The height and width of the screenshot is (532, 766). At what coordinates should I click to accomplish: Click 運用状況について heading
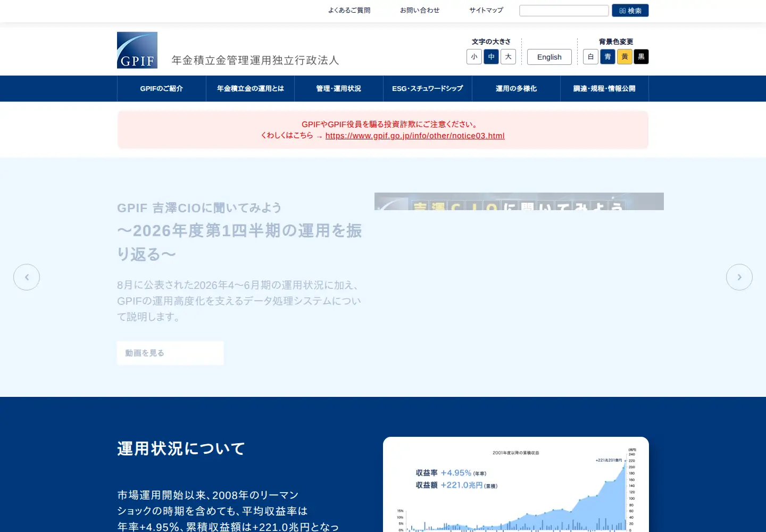(x=181, y=448)
